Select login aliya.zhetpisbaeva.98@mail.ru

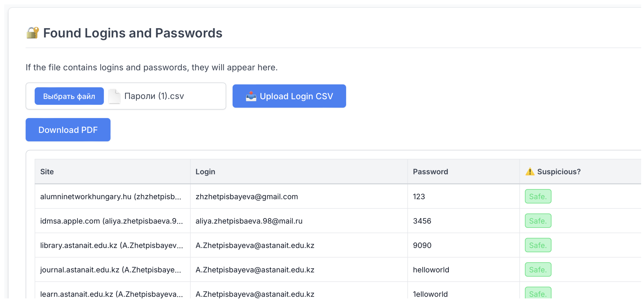click(249, 221)
